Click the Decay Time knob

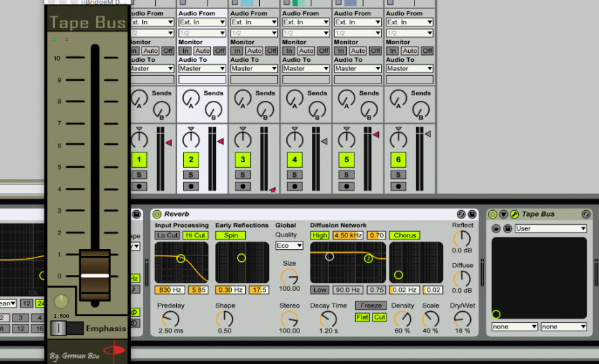coord(329,319)
